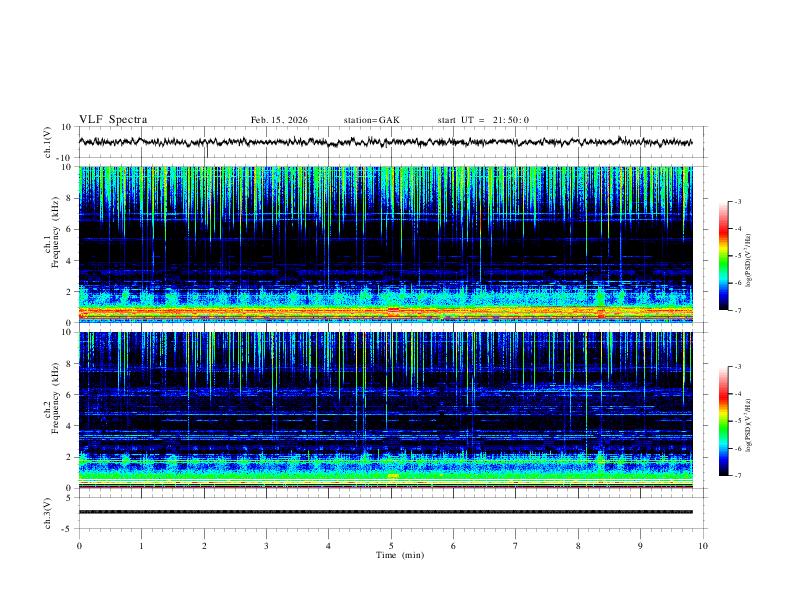Click the "8" tick on the time axis
The image size is (792, 612).
[x=578, y=546]
